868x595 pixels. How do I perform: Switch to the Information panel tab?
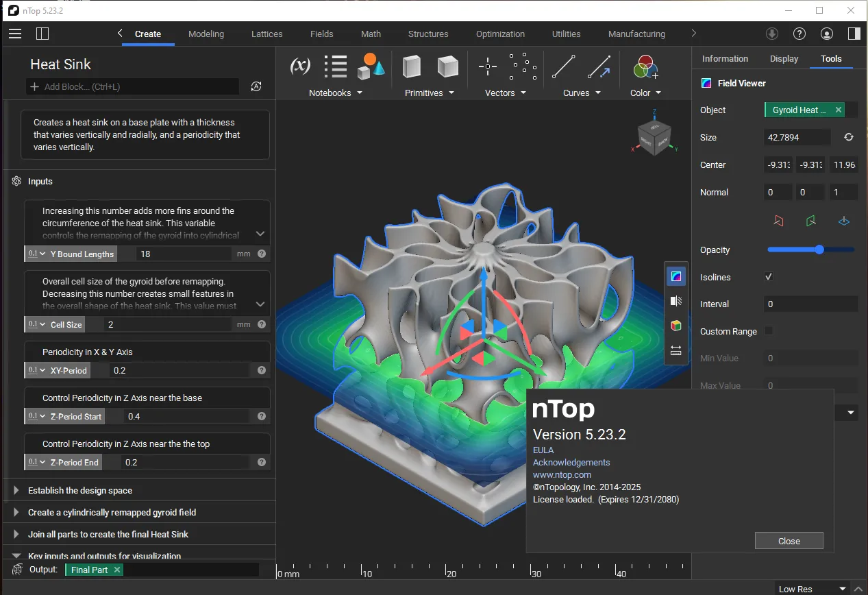(725, 58)
